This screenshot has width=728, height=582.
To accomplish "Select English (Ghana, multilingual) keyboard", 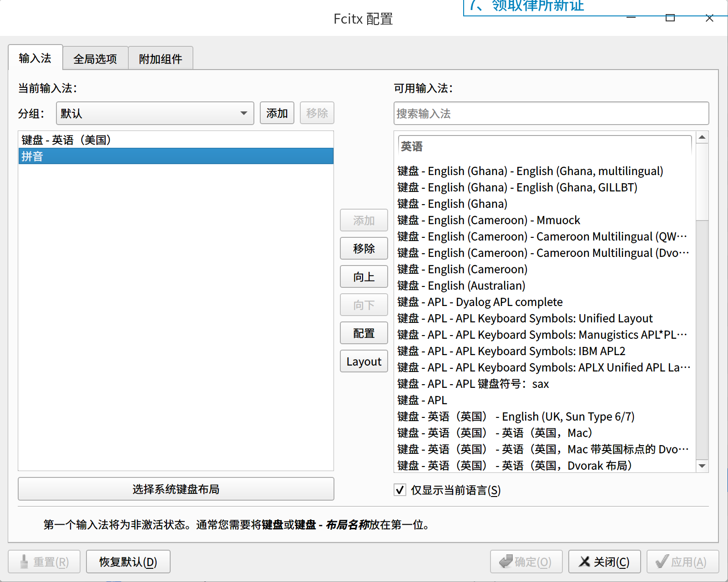I will click(x=545, y=171).
